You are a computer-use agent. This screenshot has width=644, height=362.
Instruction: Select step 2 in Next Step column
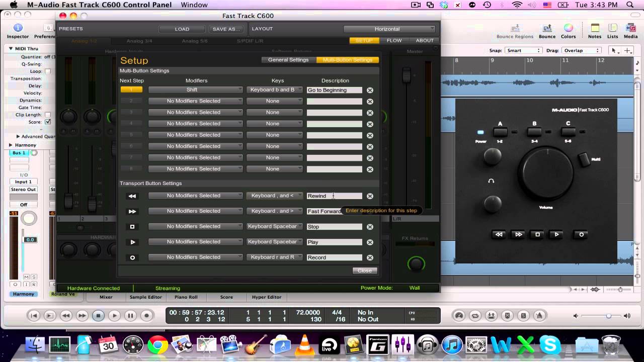[131, 101]
